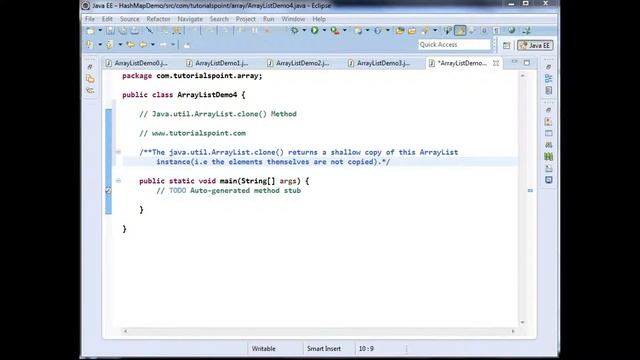
Task: Click the vertical scrollbar down arrow
Action: [522, 322]
